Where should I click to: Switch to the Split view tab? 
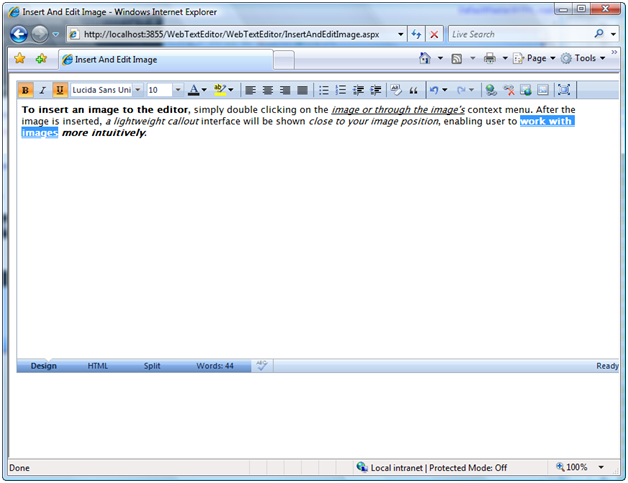[x=152, y=366]
